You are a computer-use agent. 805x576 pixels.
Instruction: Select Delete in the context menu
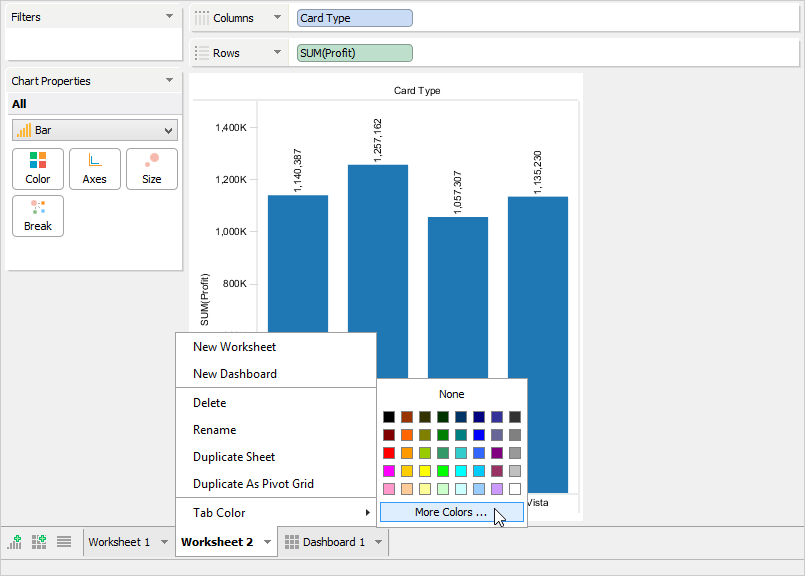point(276,403)
